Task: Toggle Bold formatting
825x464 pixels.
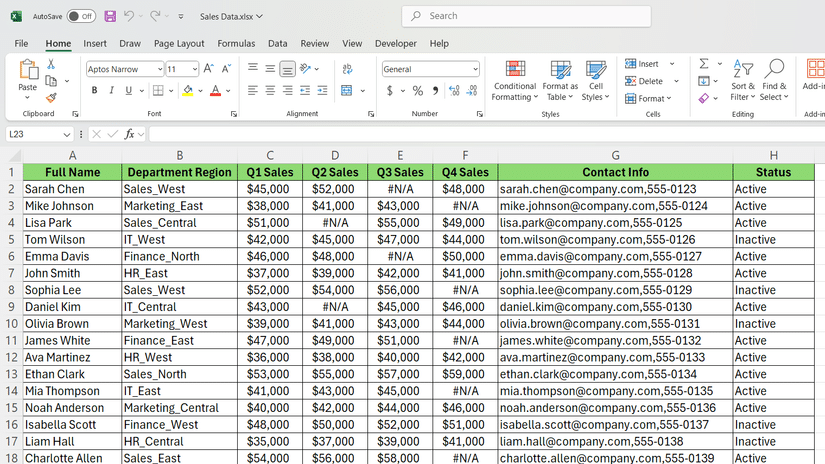Action: [94, 90]
